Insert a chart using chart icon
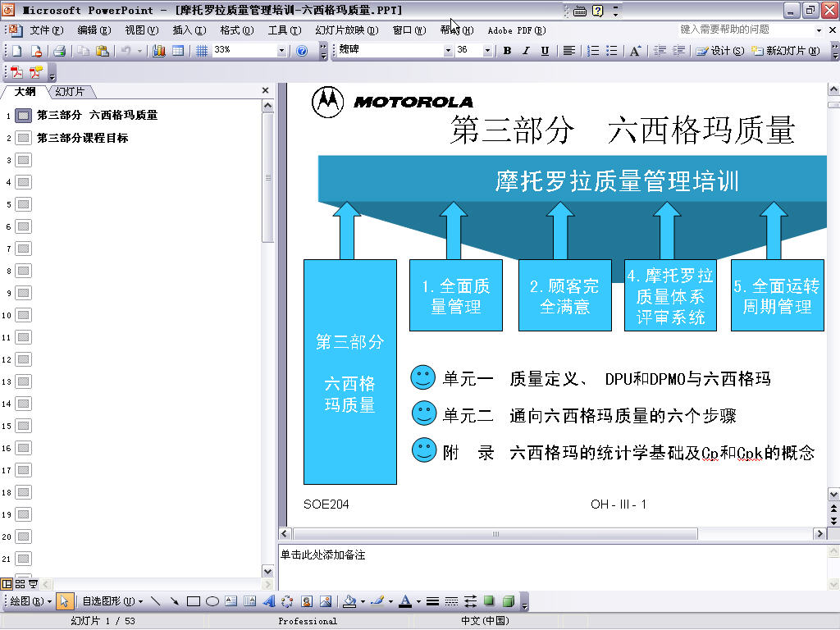 tap(158, 51)
